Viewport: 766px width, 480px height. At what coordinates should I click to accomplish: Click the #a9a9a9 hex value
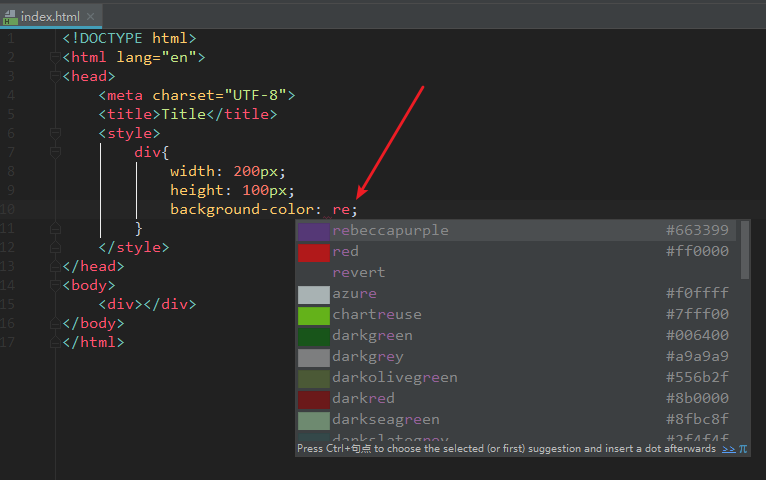697,356
